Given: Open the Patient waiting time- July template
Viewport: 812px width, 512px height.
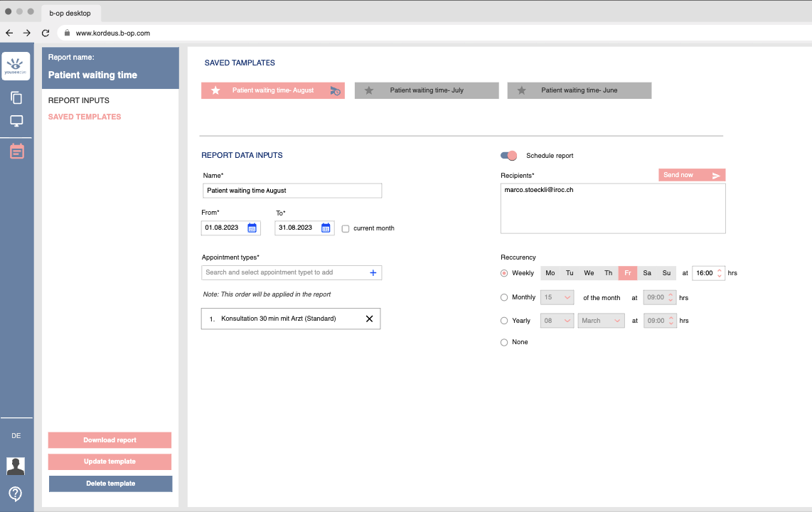Looking at the screenshot, I should [x=427, y=90].
